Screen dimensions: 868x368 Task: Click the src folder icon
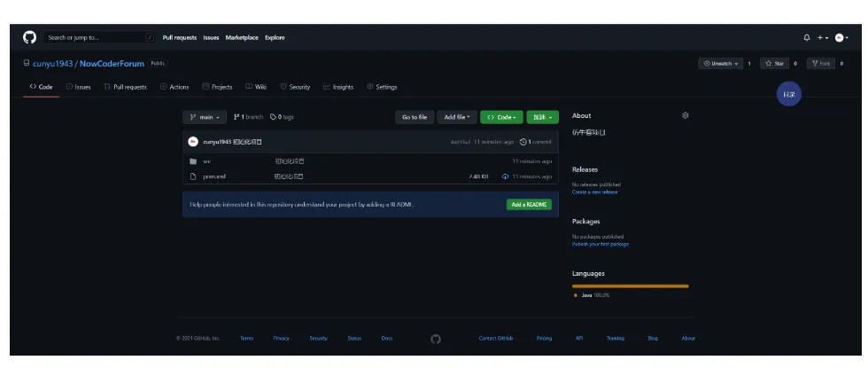click(x=193, y=161)
